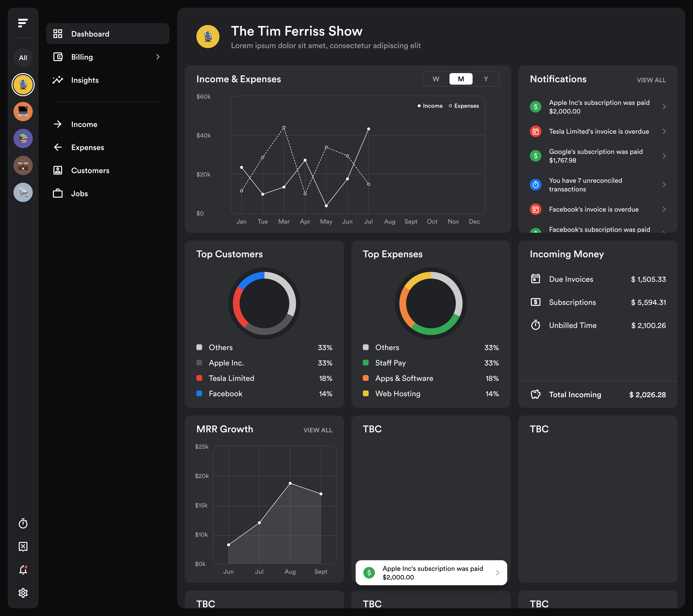This screenshot has width=693, height=616.
Task: Click the Top Expenses donut chart
Action: click(x=430, y=303)
